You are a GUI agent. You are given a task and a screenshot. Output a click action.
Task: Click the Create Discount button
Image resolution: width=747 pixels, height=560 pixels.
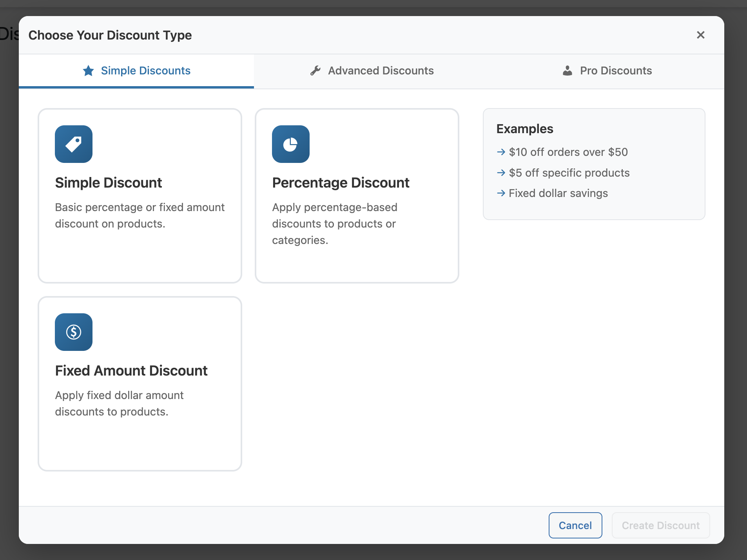pos(660,526)
